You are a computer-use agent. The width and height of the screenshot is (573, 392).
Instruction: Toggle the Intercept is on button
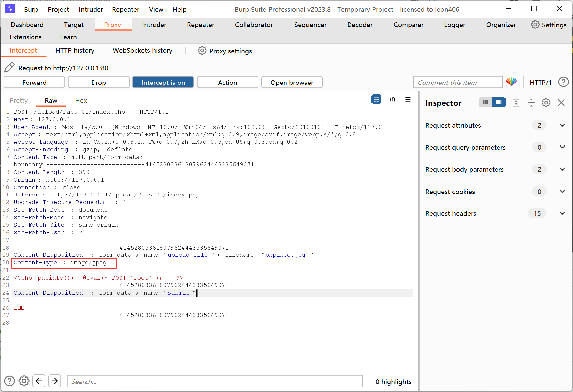pyautogui.click(x=163, y=82)
